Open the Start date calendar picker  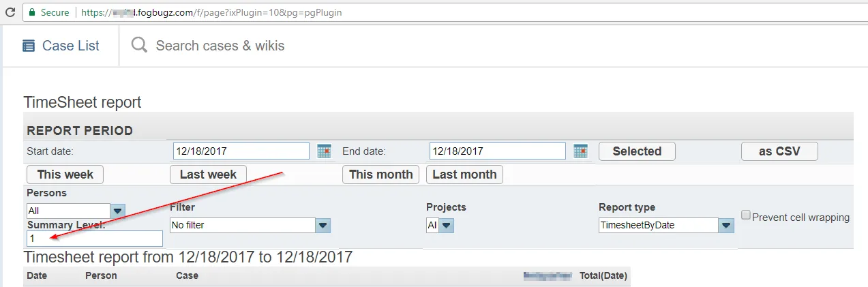pyautogui.click(x=324, y=151)
